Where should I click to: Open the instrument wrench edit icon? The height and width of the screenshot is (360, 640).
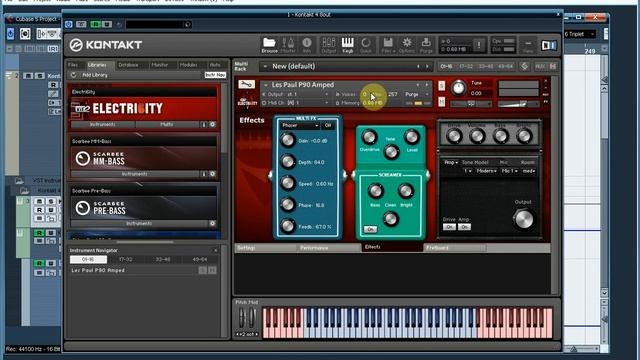pyautogui.click(x=246, y=84)
